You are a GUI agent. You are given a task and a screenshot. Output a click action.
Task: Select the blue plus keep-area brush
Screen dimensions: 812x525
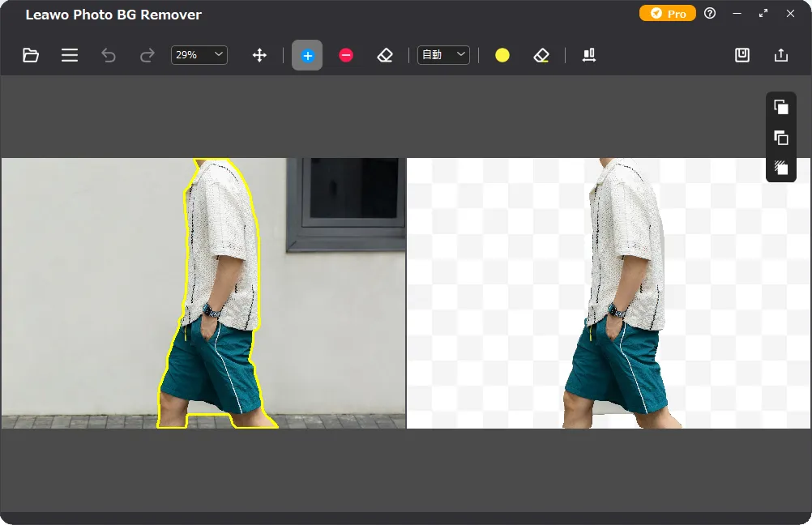307,55
